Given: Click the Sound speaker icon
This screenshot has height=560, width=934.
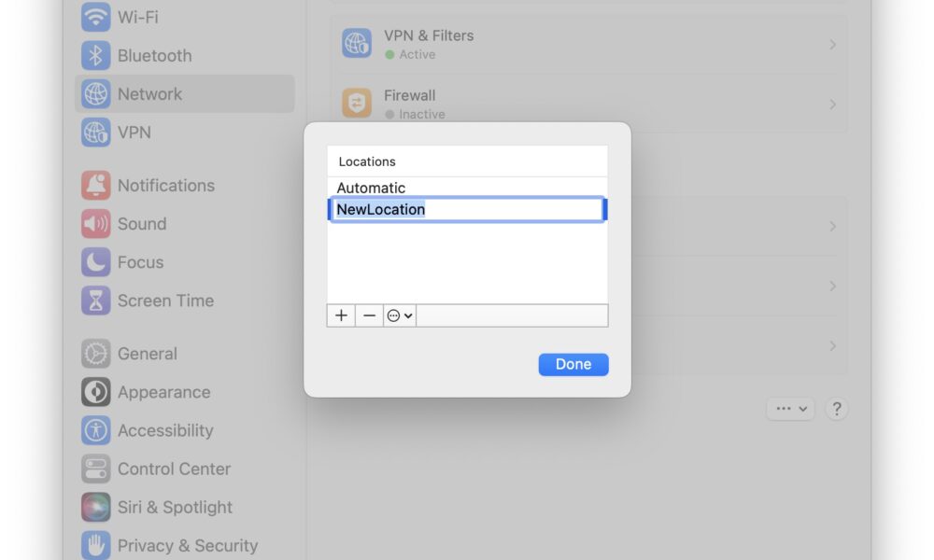Looking at the screenshot, I should [x=95, y=224].
